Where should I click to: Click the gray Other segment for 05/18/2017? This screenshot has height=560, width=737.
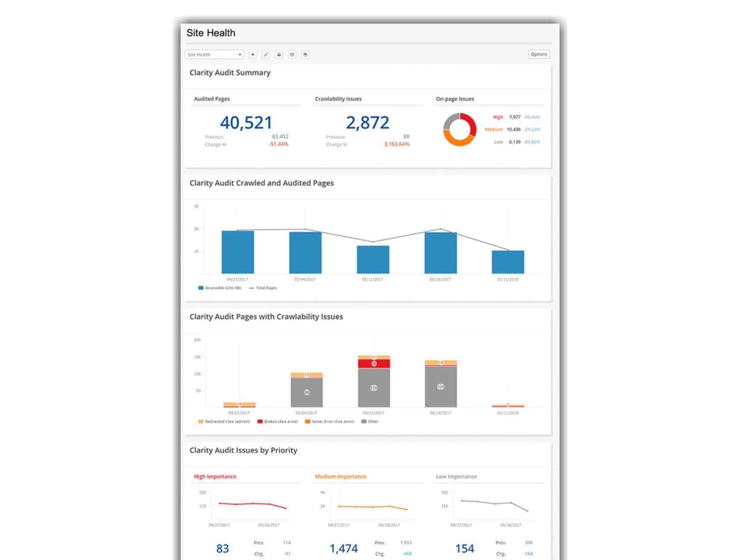(x=441, y=387)
